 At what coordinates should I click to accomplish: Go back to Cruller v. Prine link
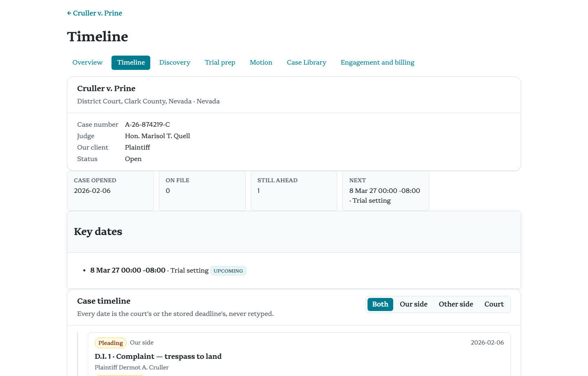pos(95,13)
